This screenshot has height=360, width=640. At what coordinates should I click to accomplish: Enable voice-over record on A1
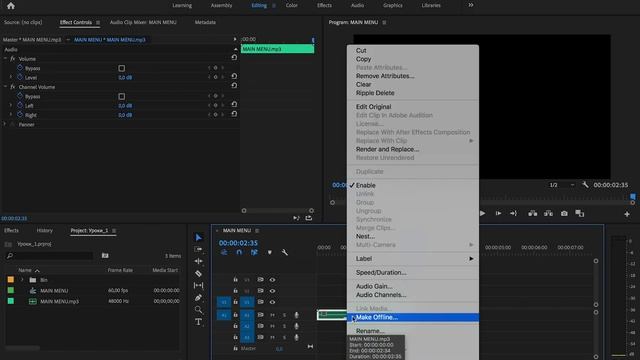click(296, 315)
